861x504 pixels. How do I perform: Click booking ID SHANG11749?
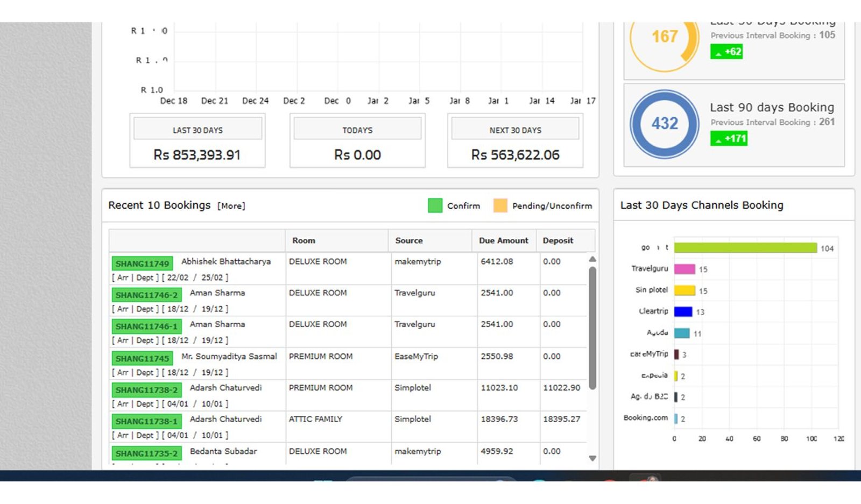pyautogui.click(x=143, y=264)
